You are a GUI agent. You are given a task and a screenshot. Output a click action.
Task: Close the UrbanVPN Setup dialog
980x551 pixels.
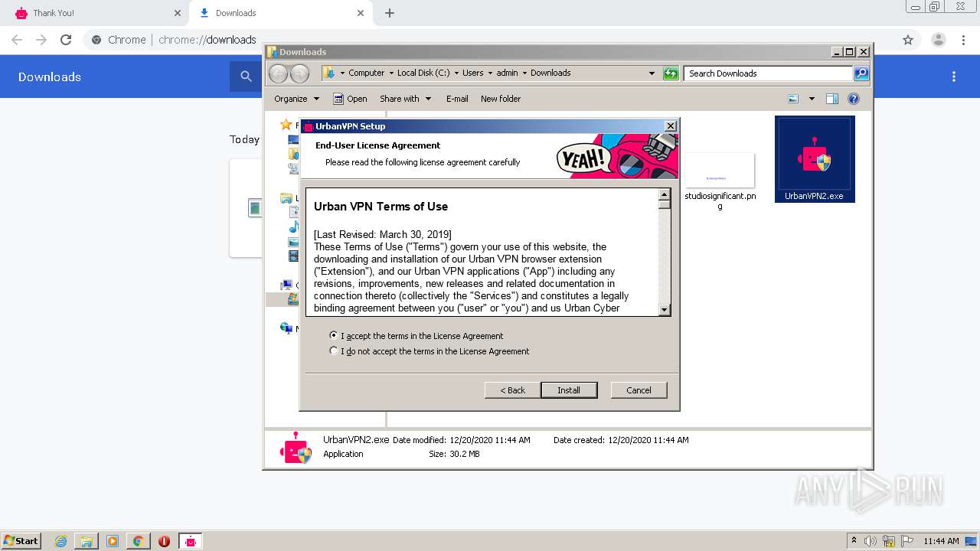[671, 126]
